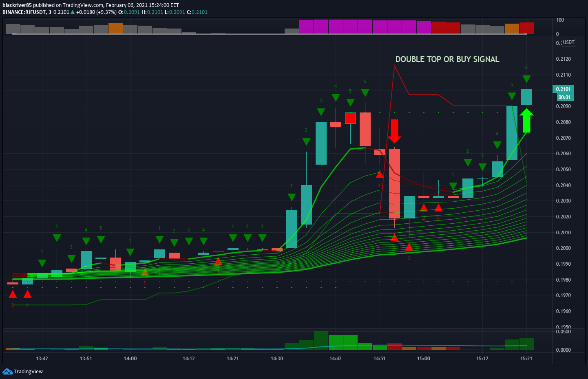Click the 0.2110 price axis label
588x379 pixels.
[563, 75]
